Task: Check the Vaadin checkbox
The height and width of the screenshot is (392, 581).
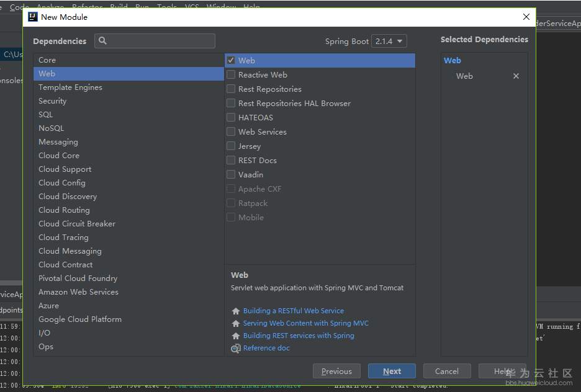Action: (x=231, y=174)
